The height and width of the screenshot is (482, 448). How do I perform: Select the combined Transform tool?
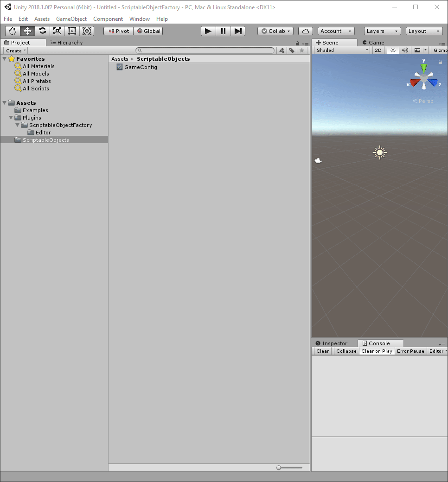(87, 31)
